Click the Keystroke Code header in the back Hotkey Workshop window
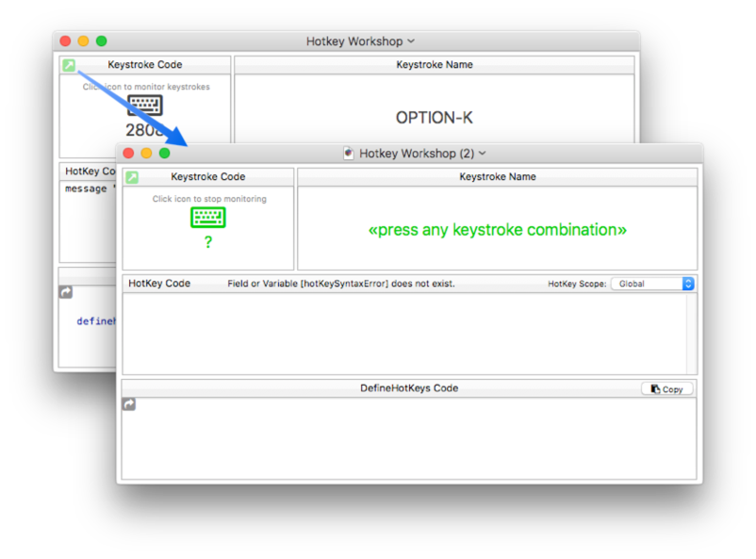The image size is (756, 559). click(x=145, y=65)
